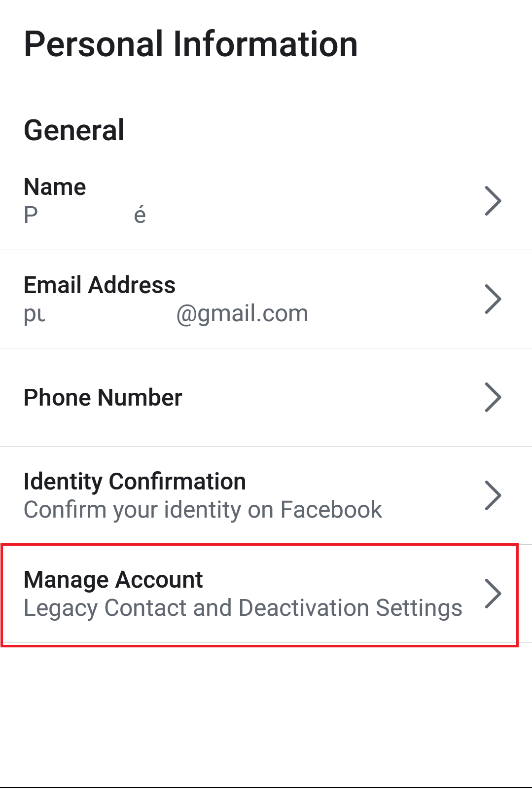Viewport: 532px width, 788px height.
Task: Select the Name row title
Action: click(55, 187)
